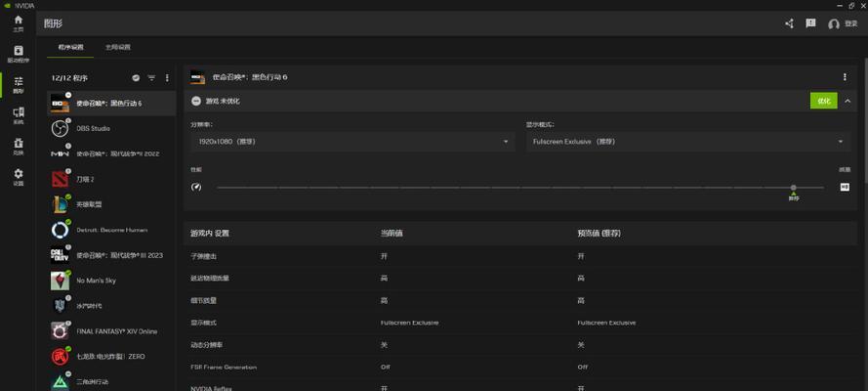
Task: Select the FINAL FANTASY XIV Online icon
Action: click(60, 331)
